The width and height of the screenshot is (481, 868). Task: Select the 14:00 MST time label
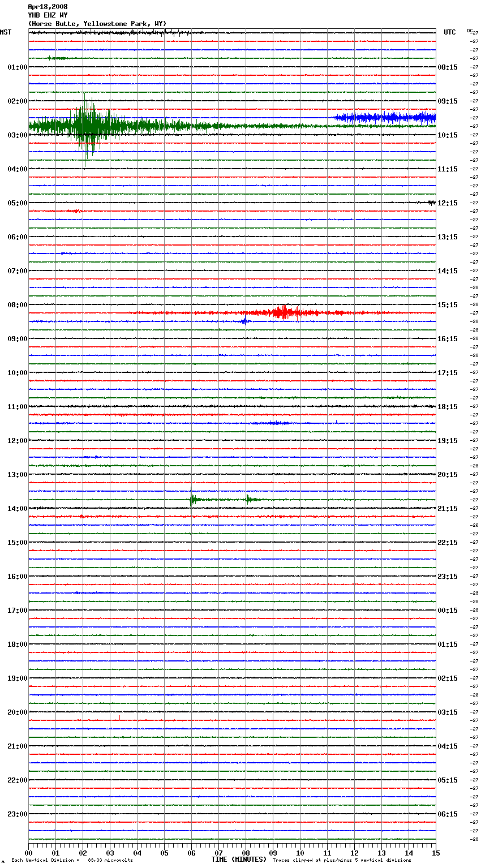[x=18, y=509]
